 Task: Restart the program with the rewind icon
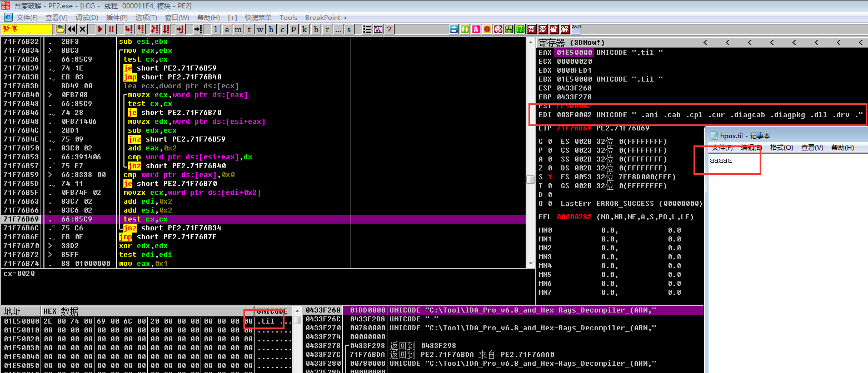tap(71, 29)
